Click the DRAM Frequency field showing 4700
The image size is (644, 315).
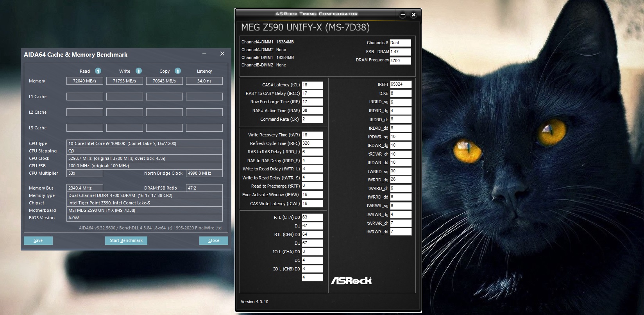(x=400, y=61)
